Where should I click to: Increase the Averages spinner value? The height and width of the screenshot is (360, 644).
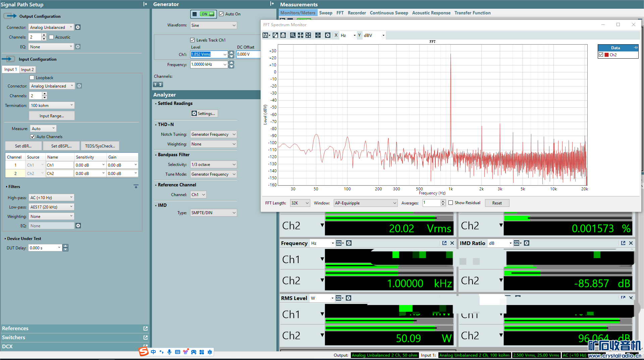(443, 201)
